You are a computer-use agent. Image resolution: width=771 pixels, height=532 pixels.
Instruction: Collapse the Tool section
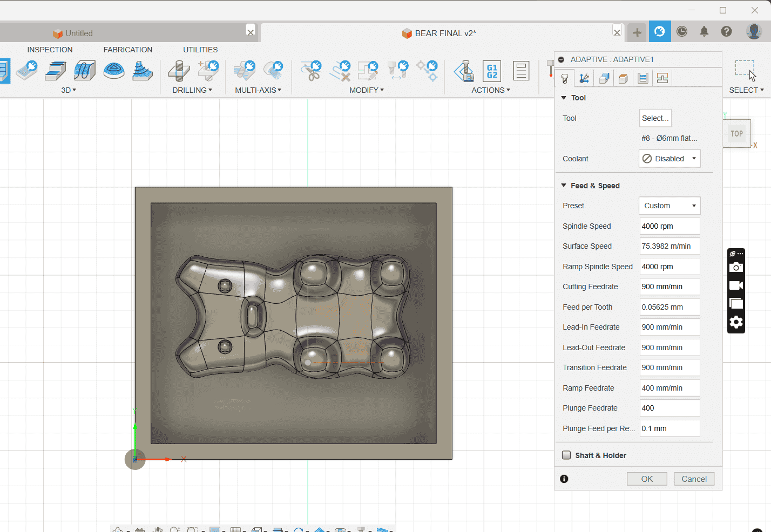[x=564, y=98]
